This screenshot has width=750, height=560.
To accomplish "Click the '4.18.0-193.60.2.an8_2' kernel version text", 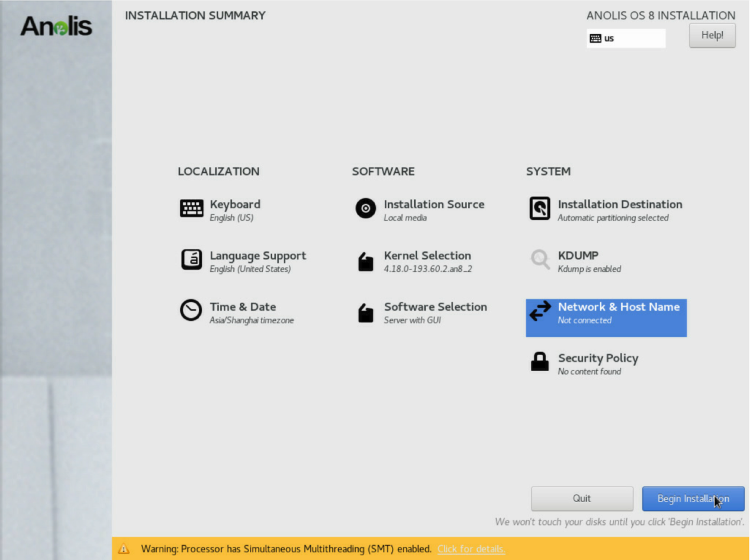I will pyautogui.click(x=428, y=269).
